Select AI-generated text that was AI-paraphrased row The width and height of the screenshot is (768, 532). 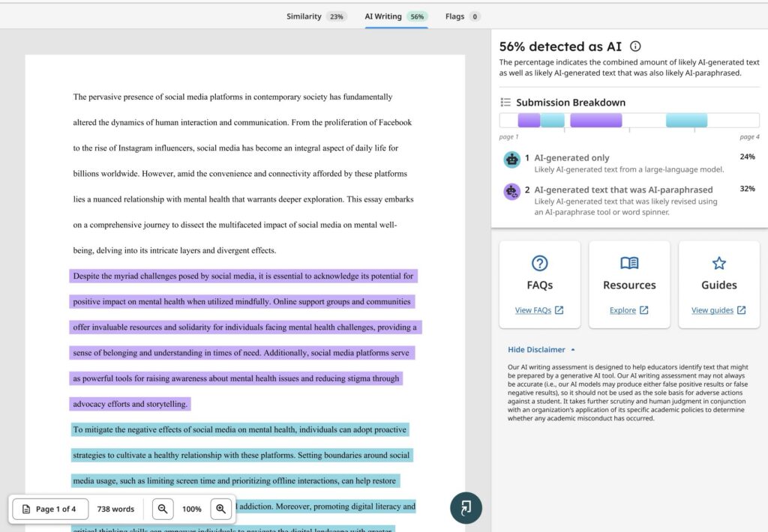tap(629, 200)
